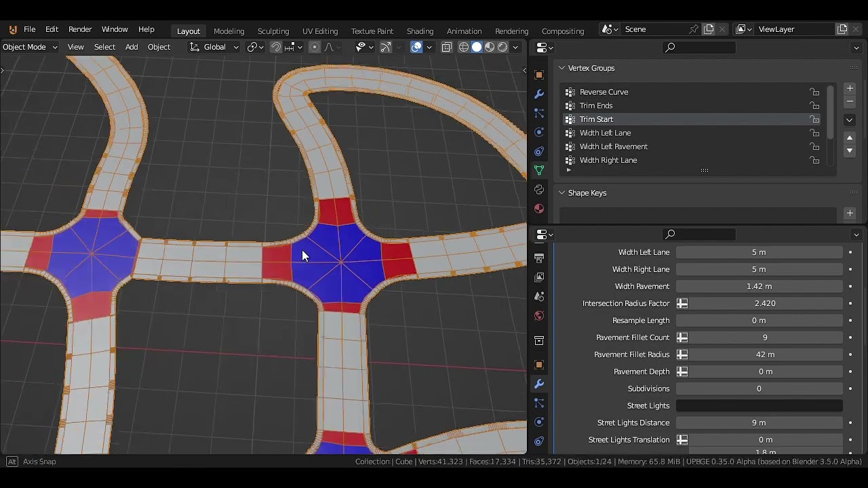
Task: Switch to material preview shading
Action: tap(490, 47)
